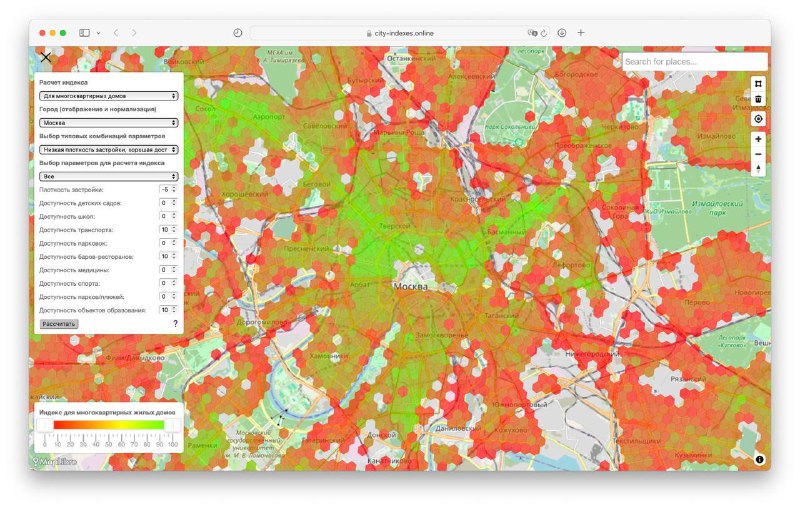
Task: Click the 'Плотность застройки' value field
Action: [167, 189]
